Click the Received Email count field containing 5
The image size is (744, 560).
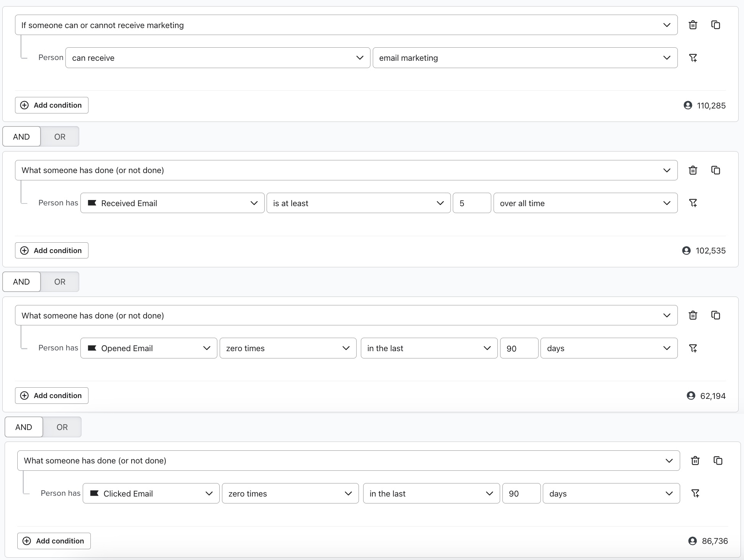pyautogui.click(x=471, y=203)
